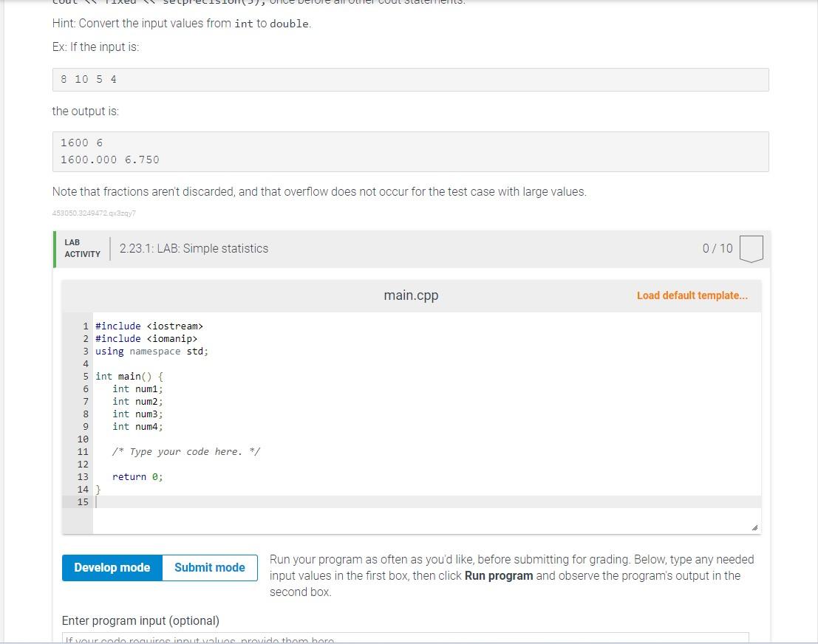Viewport: 818px width, 644px height.
Task: Click the 0 / 10 score text
Action: coord(718,249)
